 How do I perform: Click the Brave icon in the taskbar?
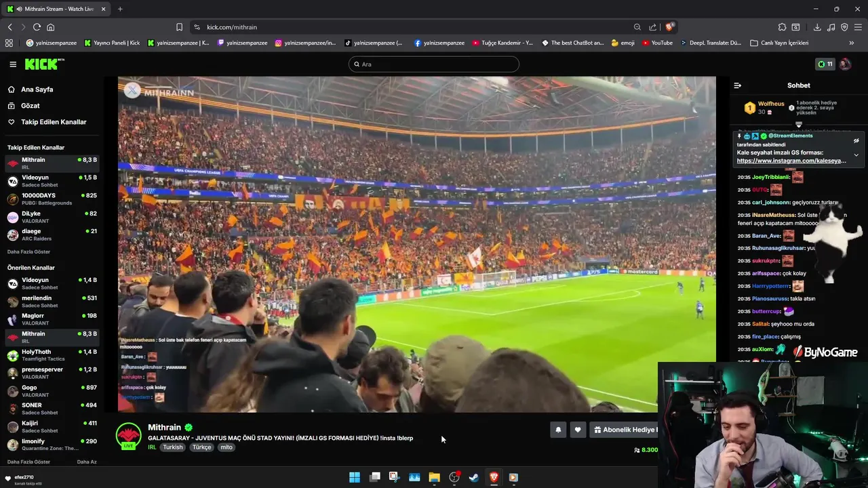pyautogui.click(x=494, y=477)
